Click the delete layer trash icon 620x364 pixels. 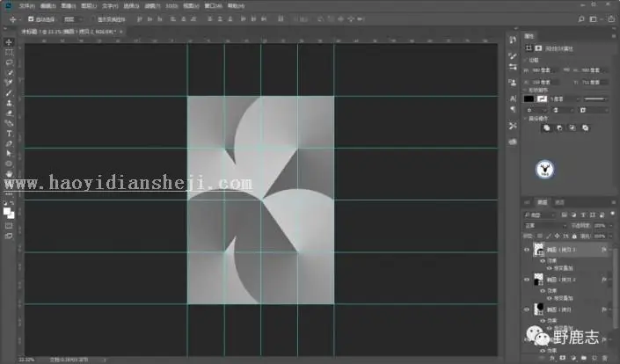coord(605,358)
